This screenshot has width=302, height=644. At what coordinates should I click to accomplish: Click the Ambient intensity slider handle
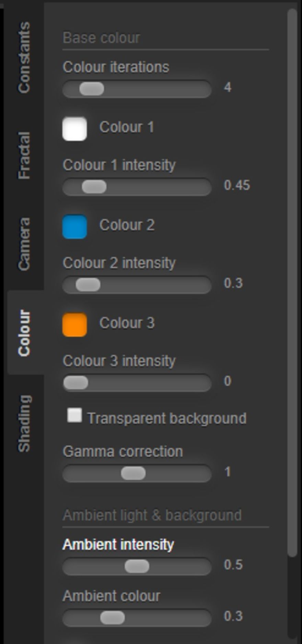pos(137,566)
